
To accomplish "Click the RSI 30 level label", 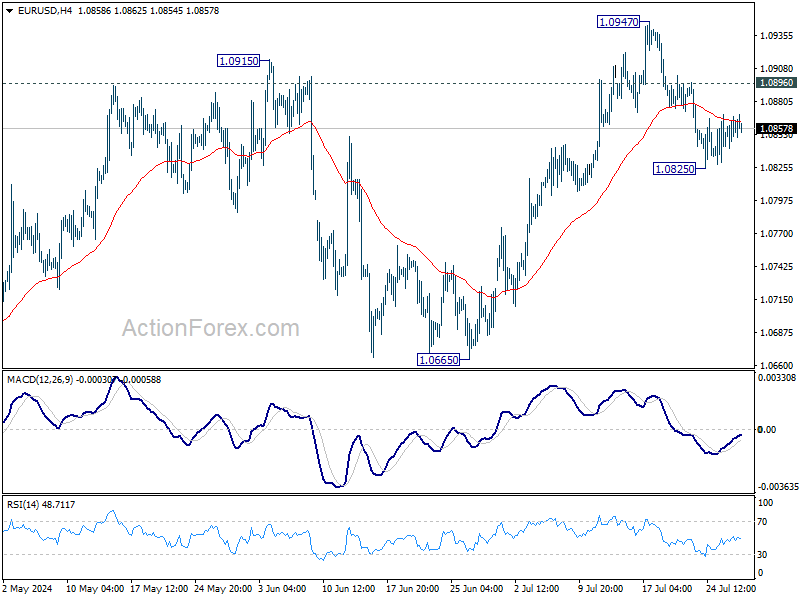I will click(762, 555).
